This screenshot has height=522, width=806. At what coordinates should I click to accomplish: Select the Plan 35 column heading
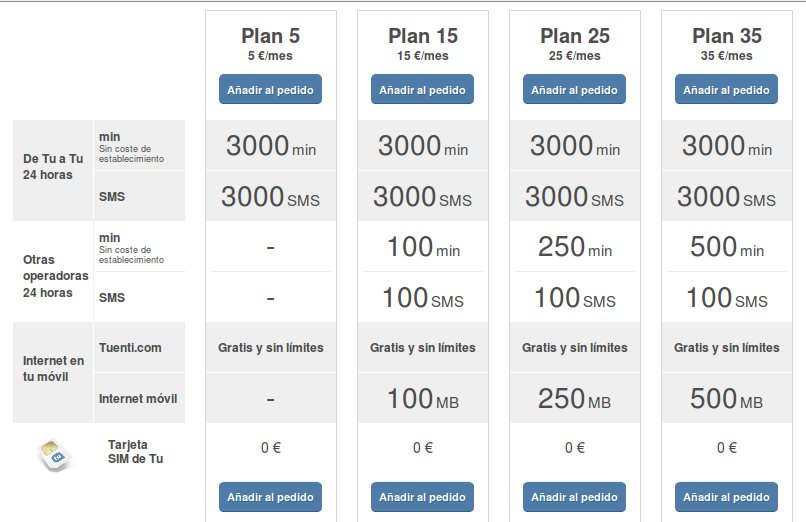pyautogui.click(x=727, y=36)
